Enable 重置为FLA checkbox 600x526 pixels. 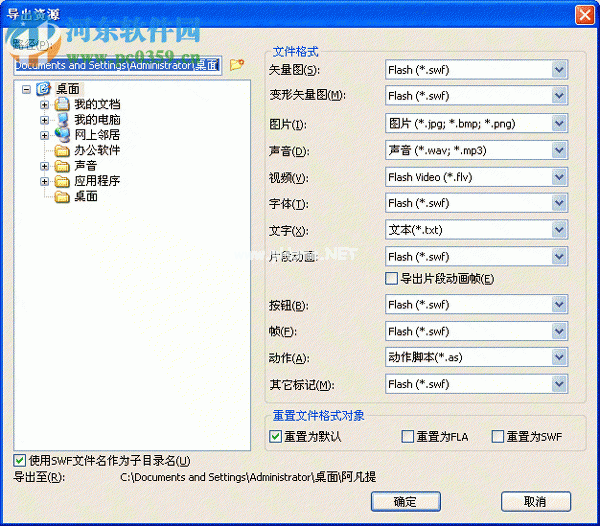tap(408, 436)
